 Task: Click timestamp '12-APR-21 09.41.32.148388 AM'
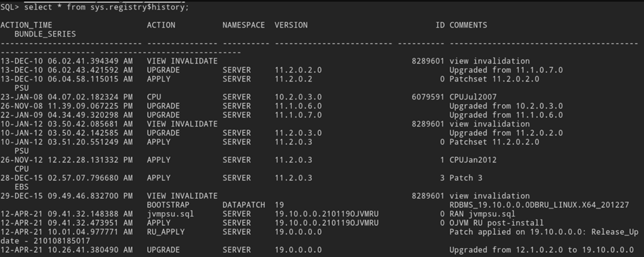(66, 214)
